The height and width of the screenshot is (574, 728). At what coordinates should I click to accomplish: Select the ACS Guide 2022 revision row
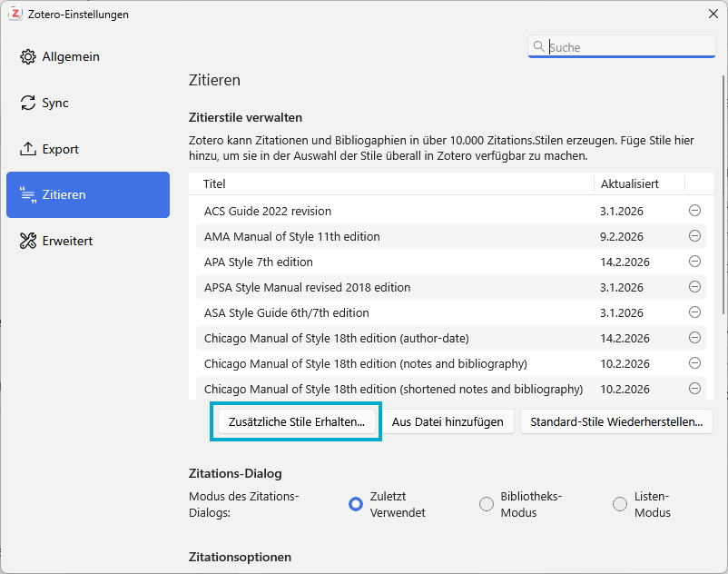tap(451, 211)
